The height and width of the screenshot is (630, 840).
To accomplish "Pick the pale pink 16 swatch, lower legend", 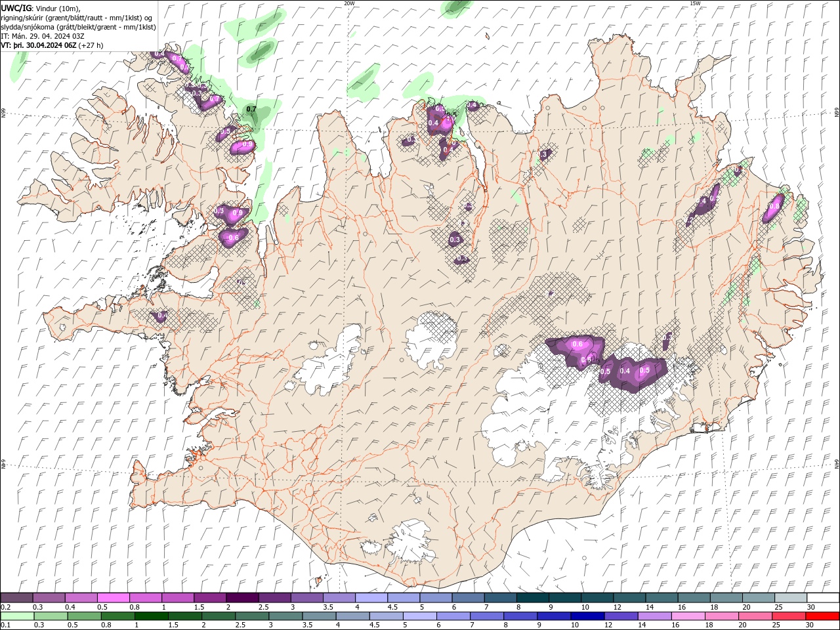I will pos(687,616).
